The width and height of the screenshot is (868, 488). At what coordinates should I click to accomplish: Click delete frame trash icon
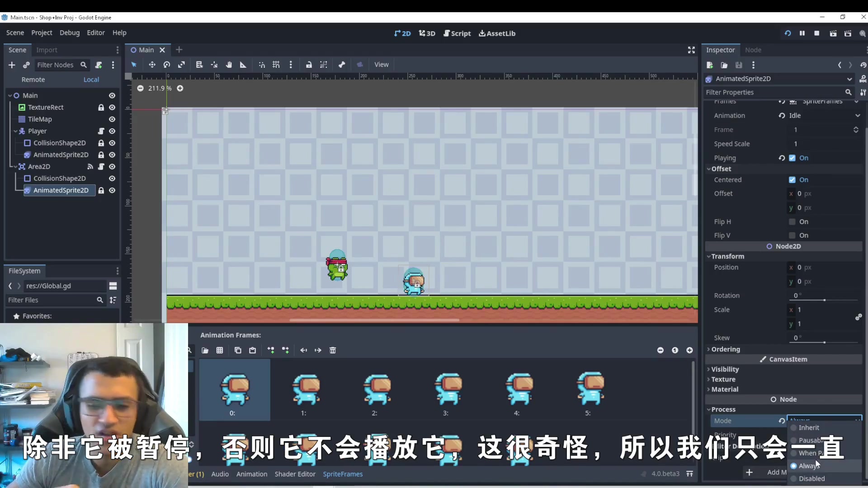333,350
